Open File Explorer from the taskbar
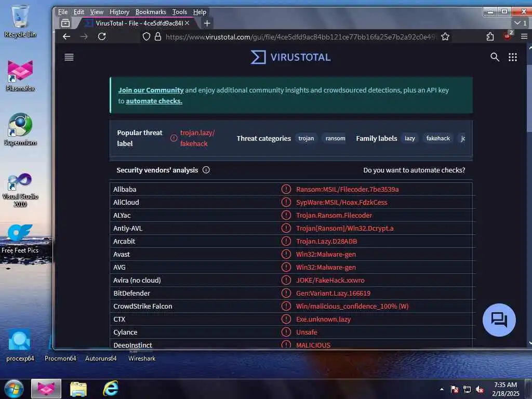Screen dimensions: 532x399 (78, 389)
